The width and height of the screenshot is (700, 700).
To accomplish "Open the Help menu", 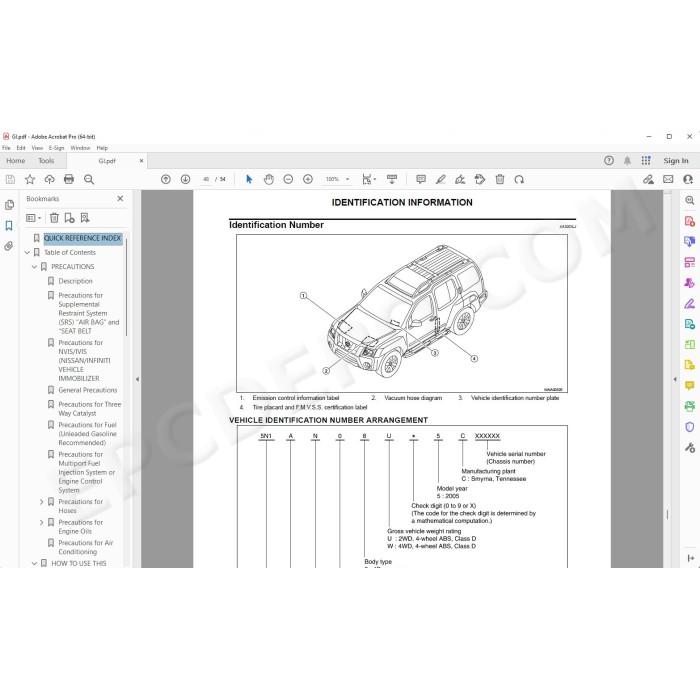I will (x=102, y=148).
